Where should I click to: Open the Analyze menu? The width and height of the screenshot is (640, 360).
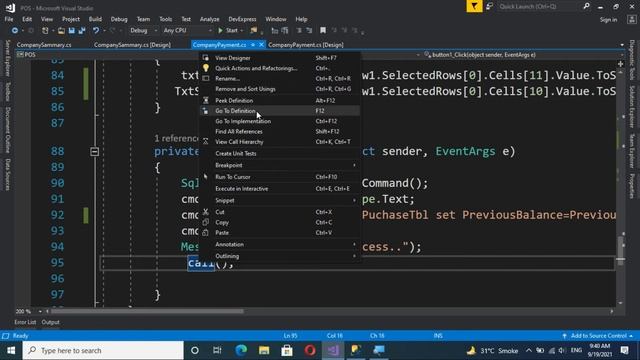(209, 19)
